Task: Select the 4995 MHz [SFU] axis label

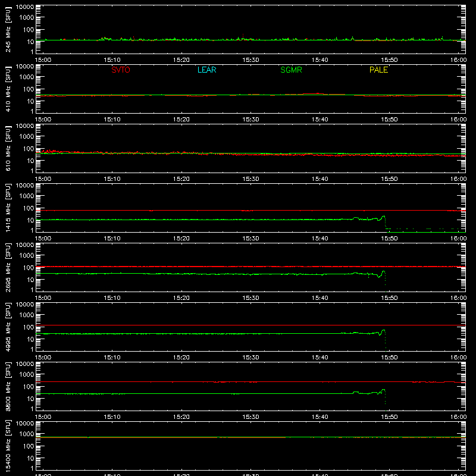Action: pyautogui.click(x=8, y=327)
